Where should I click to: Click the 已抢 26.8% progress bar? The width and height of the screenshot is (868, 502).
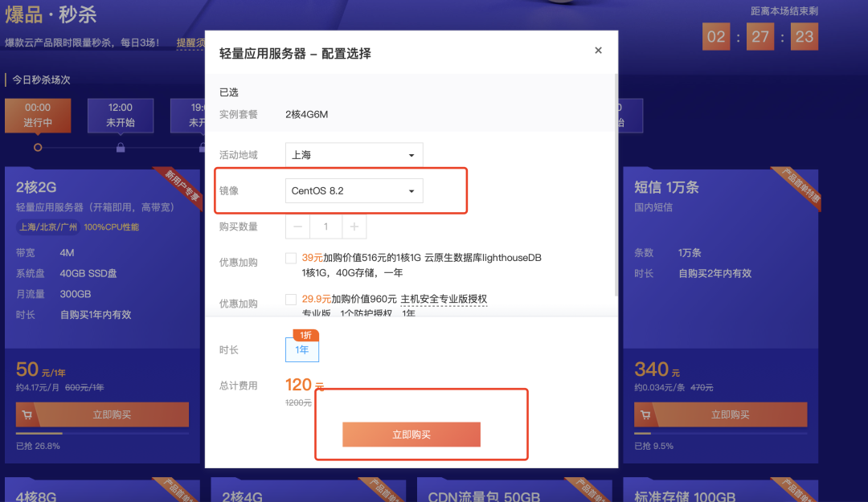pos(102,434)
